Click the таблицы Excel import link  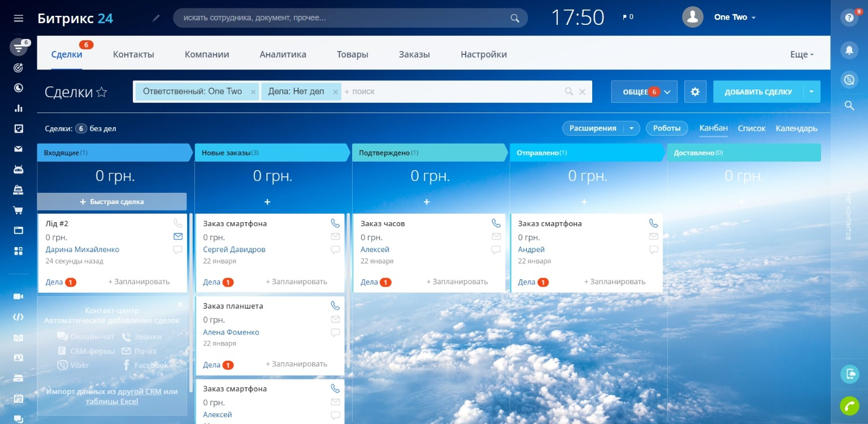tap(112, 401)
